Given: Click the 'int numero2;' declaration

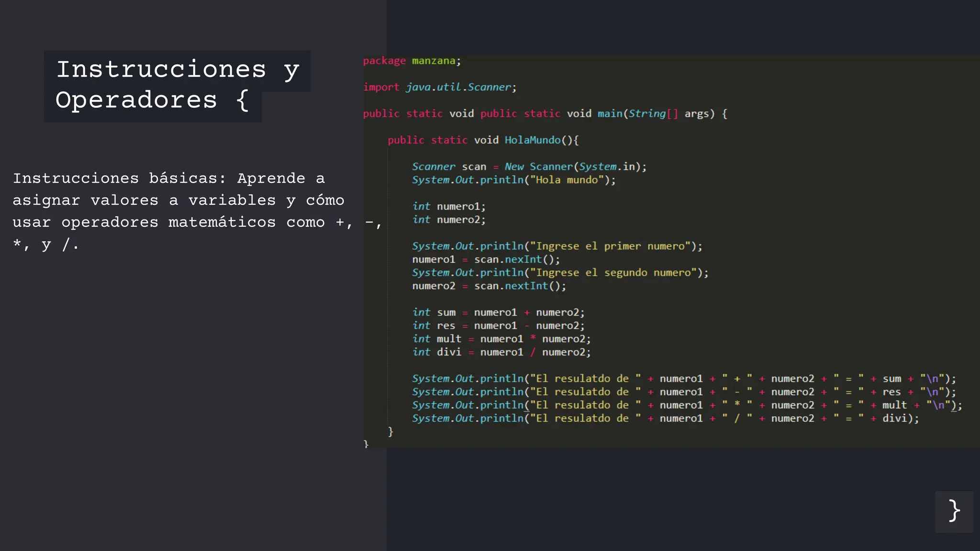Looking at the screenshot, I should coord(448,220).
